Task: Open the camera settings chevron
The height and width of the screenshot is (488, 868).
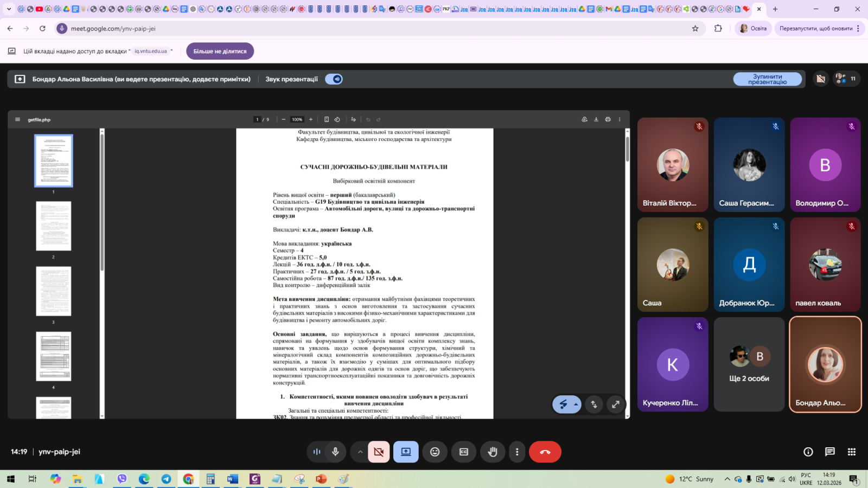Action: coord(360,452)
